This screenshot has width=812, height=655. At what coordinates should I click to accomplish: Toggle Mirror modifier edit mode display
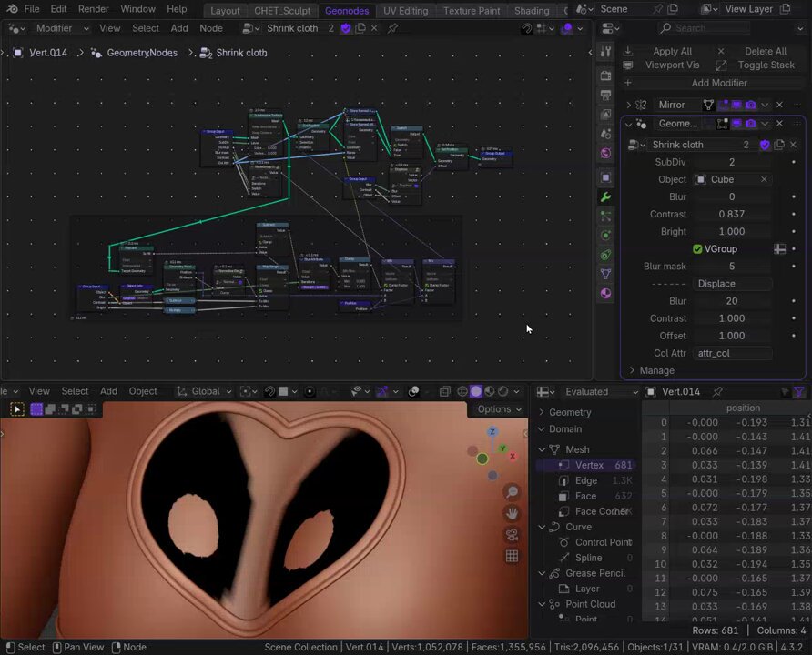(723, 105)
